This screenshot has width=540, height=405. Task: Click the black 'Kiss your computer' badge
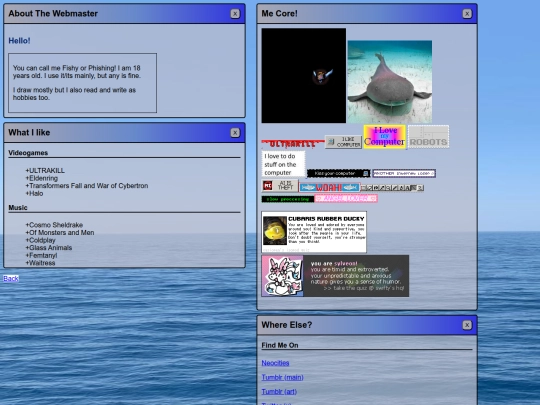pos(339,173)
